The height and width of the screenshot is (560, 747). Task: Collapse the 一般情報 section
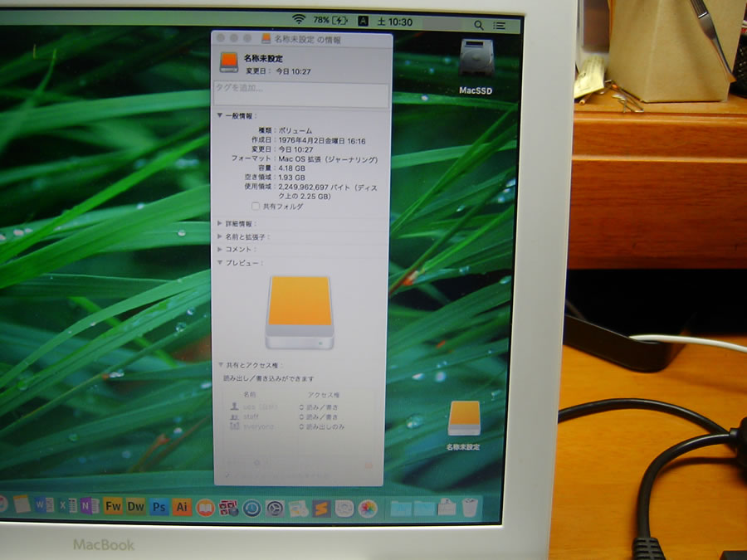(220, 115)
